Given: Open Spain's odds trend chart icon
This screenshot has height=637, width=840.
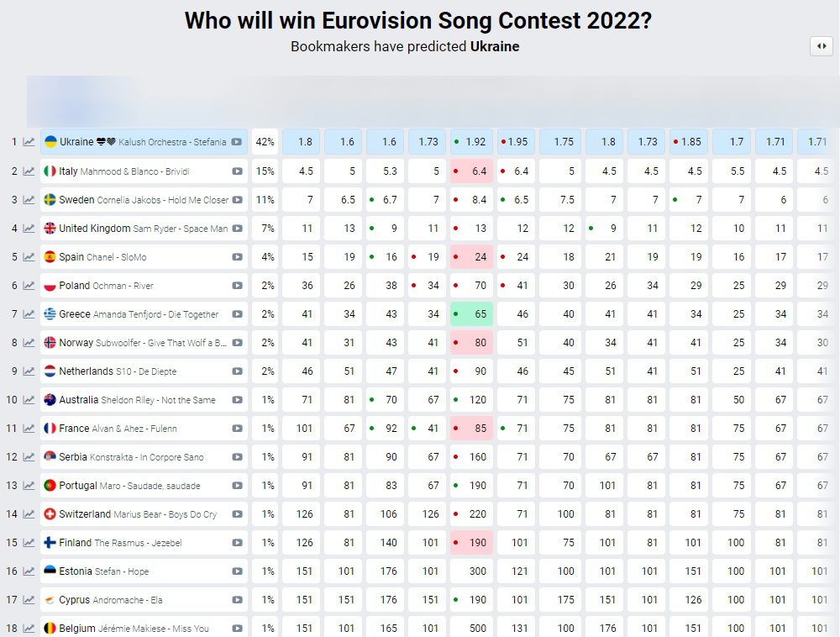Looking at the screenshot, I should point(29,257).
